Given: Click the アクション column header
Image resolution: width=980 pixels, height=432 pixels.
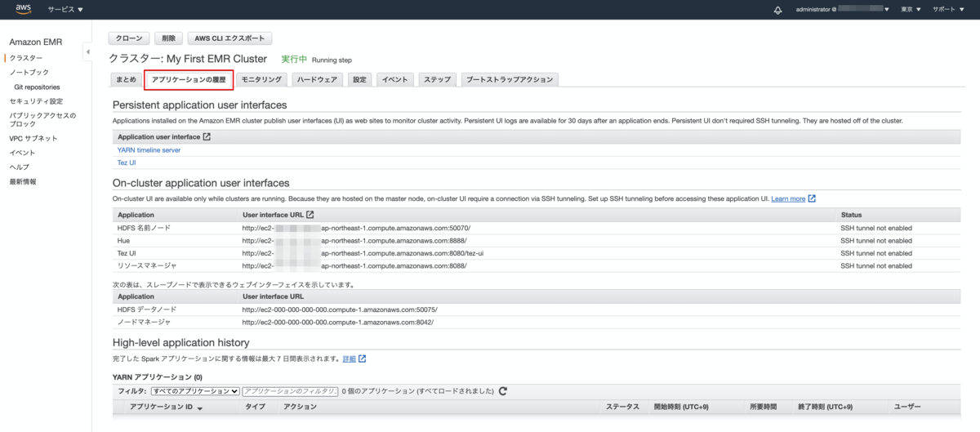Looking at the screenshot, I should click(300, 407).
